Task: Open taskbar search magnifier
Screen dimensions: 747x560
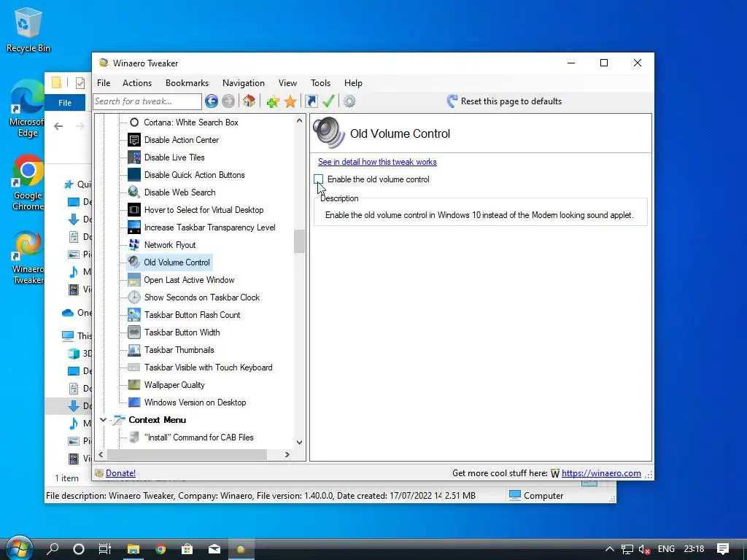Action: click(x=53, y=549)
